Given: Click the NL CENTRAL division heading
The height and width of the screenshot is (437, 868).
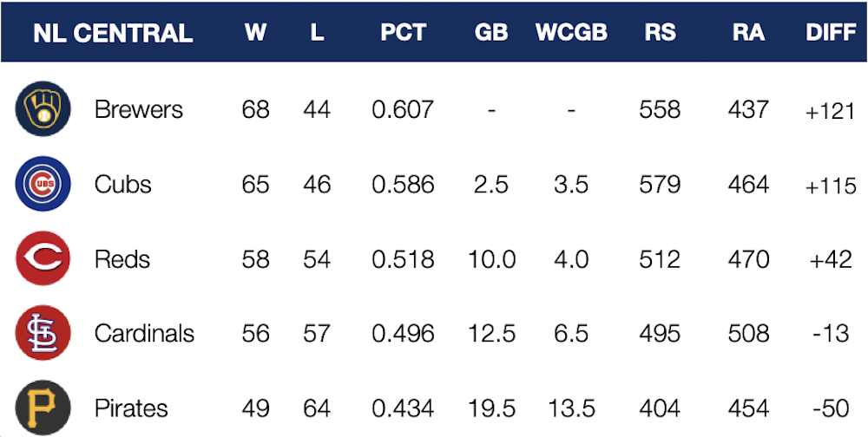Looking at the screenshot, I should pyautogui.click(x=113, y=33).
